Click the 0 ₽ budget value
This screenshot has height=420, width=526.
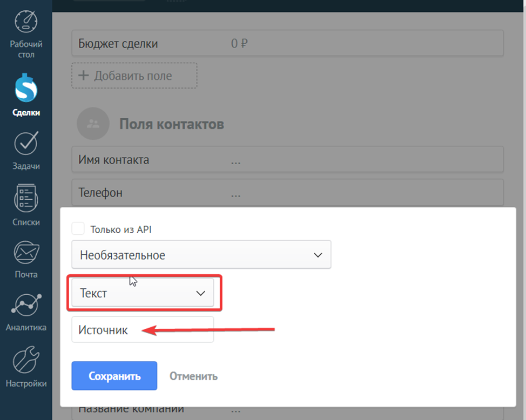[x=239, y=43]
